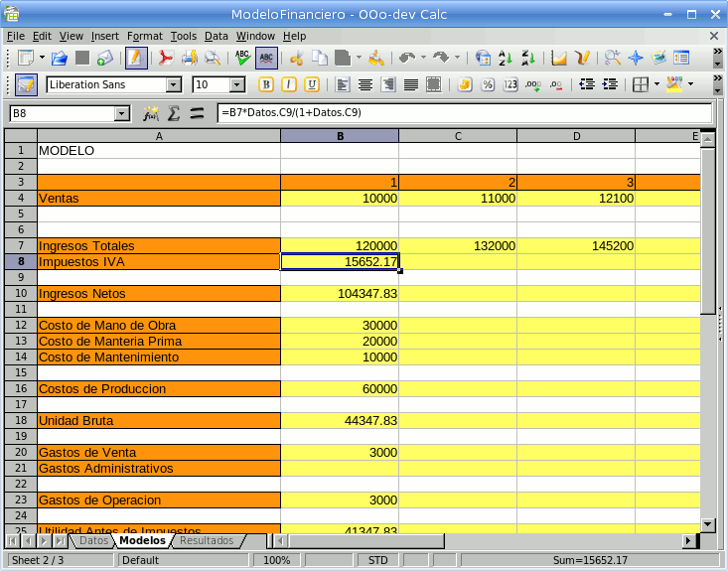Toggle Edit File mode icon

pyautogui.click(x=136, y=58)
